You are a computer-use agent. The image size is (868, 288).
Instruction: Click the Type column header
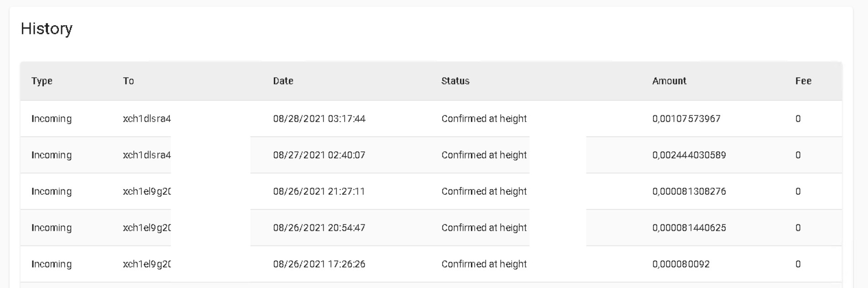42,81
